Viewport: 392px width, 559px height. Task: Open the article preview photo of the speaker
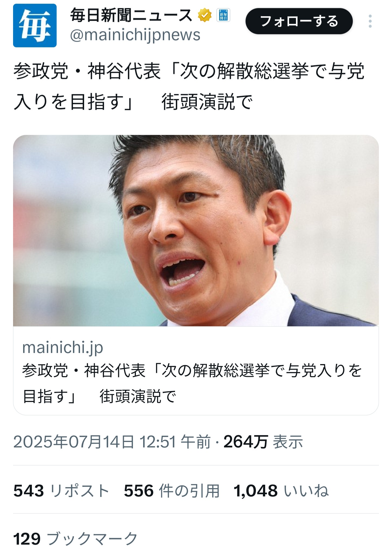coord(196,231)
